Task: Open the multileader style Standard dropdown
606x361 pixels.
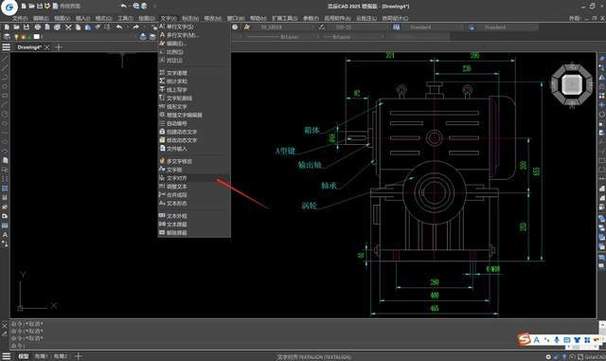Action: click(x=507, y=27)
